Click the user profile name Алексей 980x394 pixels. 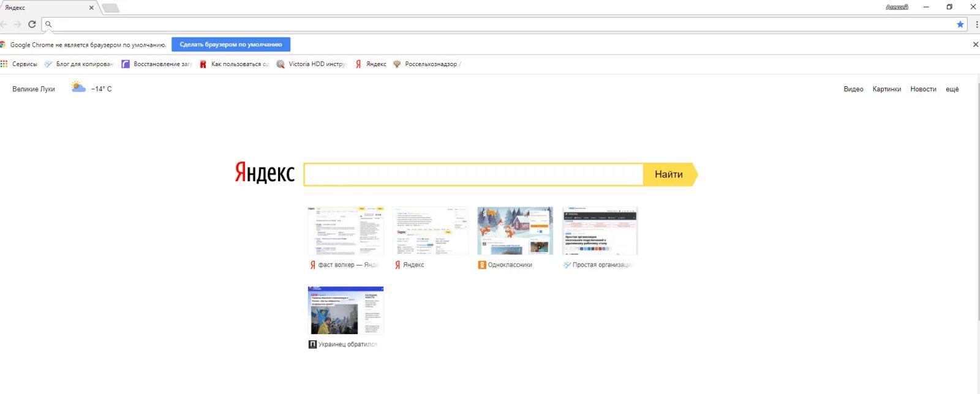click(897, 7)
